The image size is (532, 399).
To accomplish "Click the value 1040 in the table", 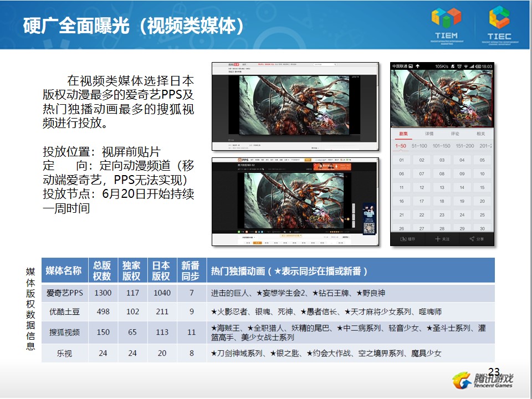I will click(x=162, y=293).
